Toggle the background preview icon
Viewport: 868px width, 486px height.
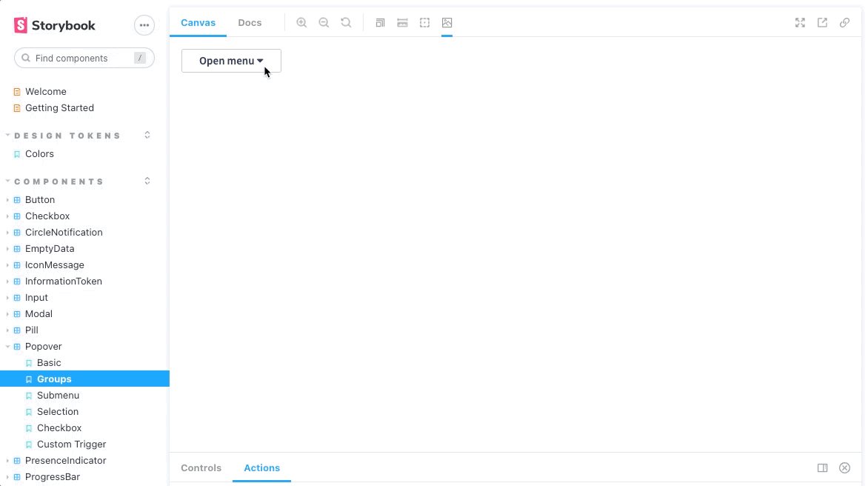(x=447, y=23)
